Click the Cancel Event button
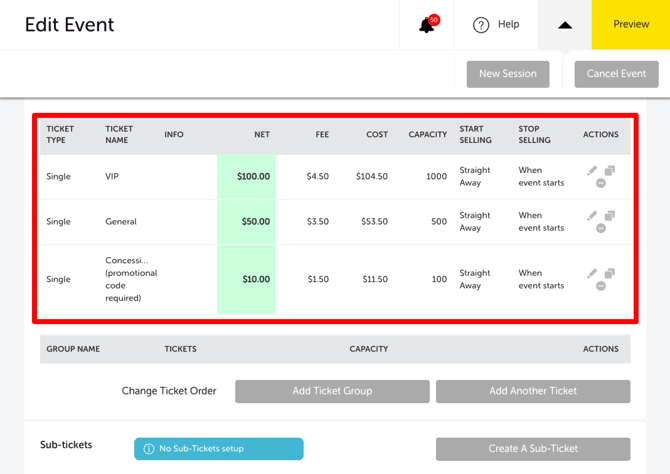Image resolution: width=670 pixels, height=474 pixels. click(x=616, y=74)
